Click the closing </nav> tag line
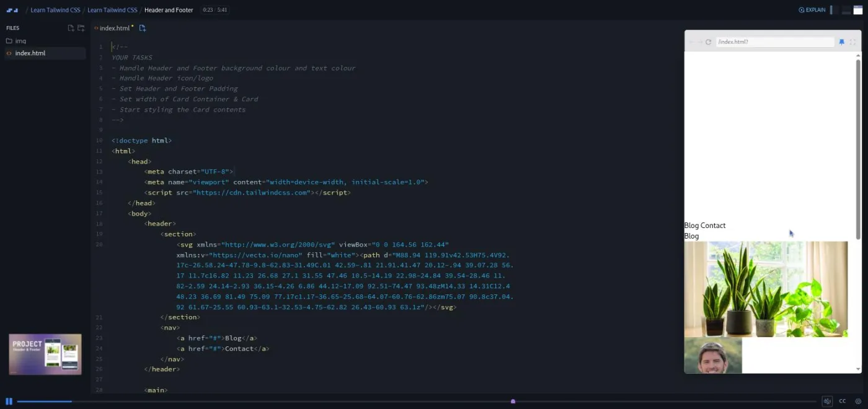The image size is (868, 409). click(172, 359)
